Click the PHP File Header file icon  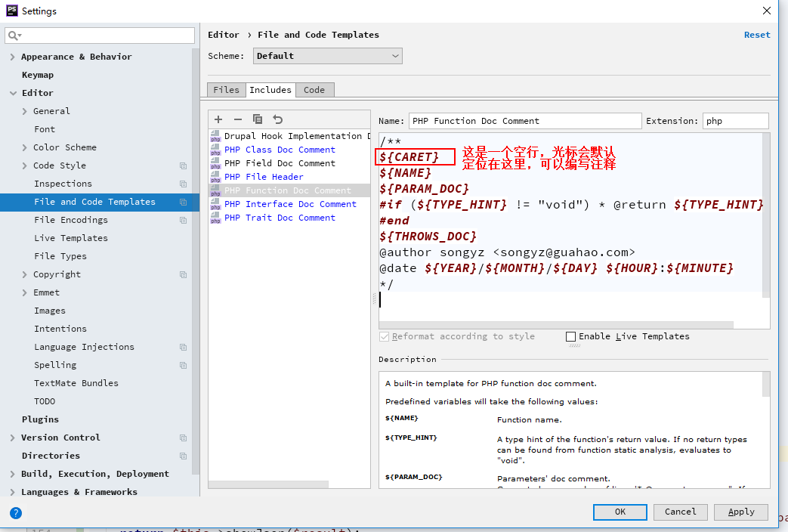(215, 177)
